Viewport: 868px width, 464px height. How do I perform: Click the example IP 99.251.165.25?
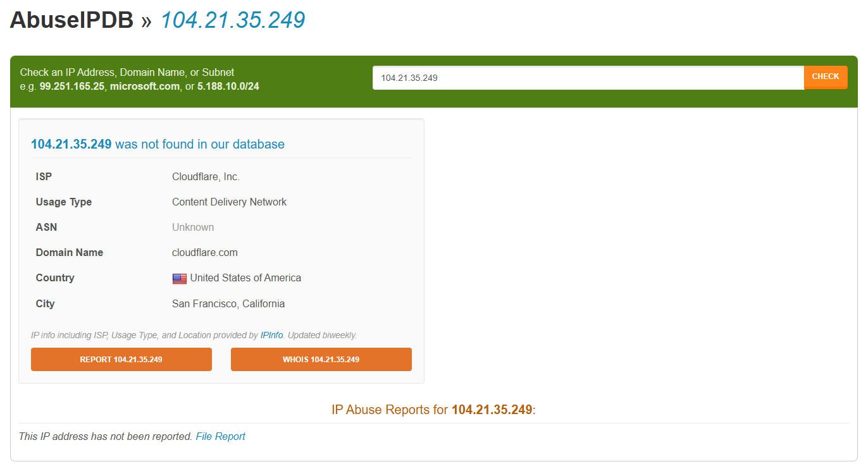click(72, 86)
